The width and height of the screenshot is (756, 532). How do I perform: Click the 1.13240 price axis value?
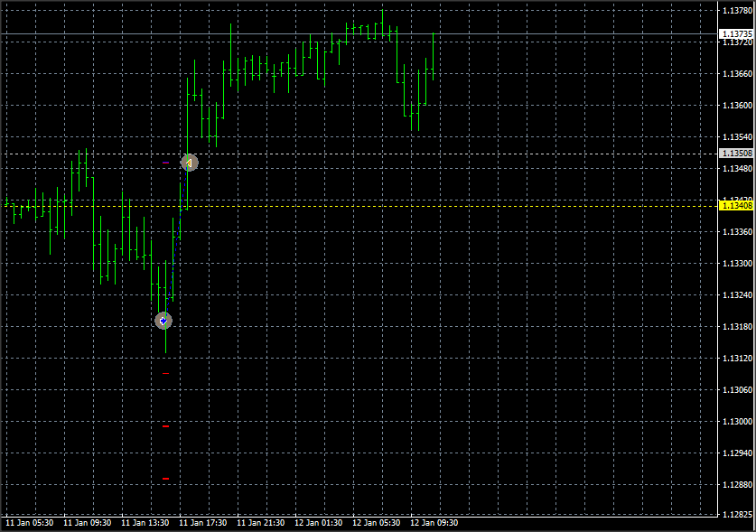point(737,294)
